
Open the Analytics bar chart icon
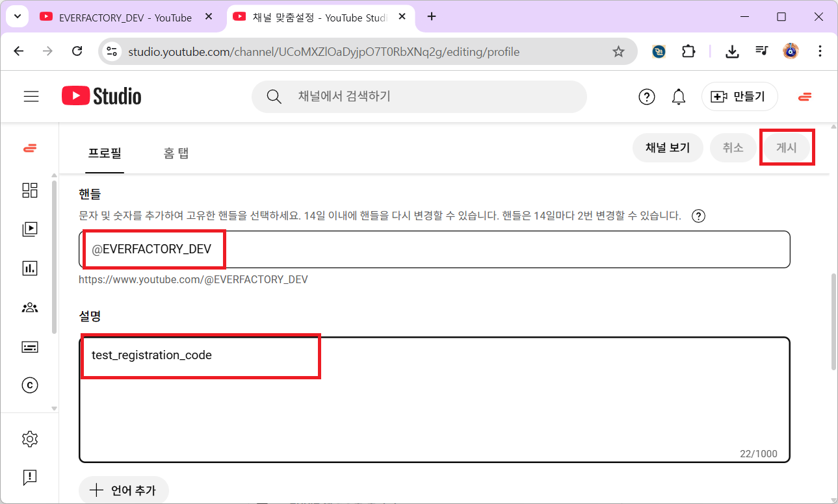(x=30, y=268)
